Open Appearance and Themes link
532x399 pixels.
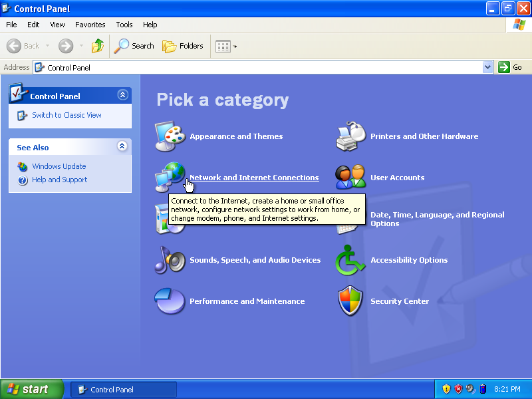(236, 136)
